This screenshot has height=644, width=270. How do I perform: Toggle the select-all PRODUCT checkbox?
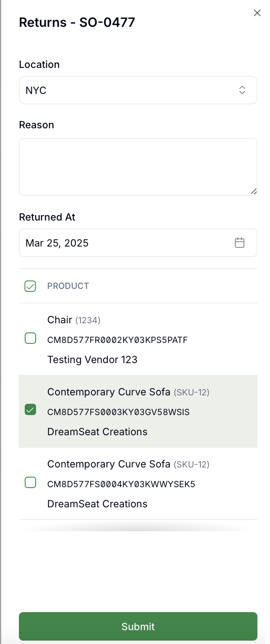tap(30, 286)
